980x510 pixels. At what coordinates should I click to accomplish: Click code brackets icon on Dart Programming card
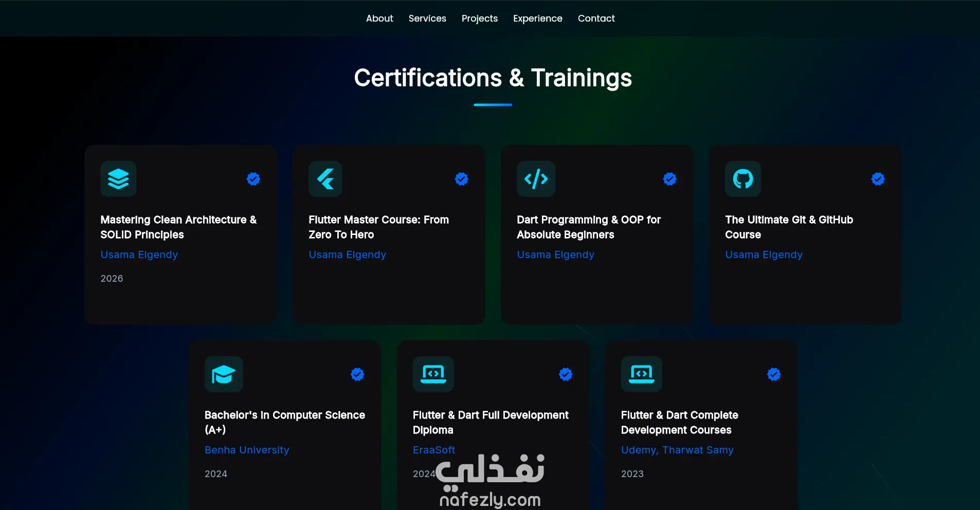(536, 179)
